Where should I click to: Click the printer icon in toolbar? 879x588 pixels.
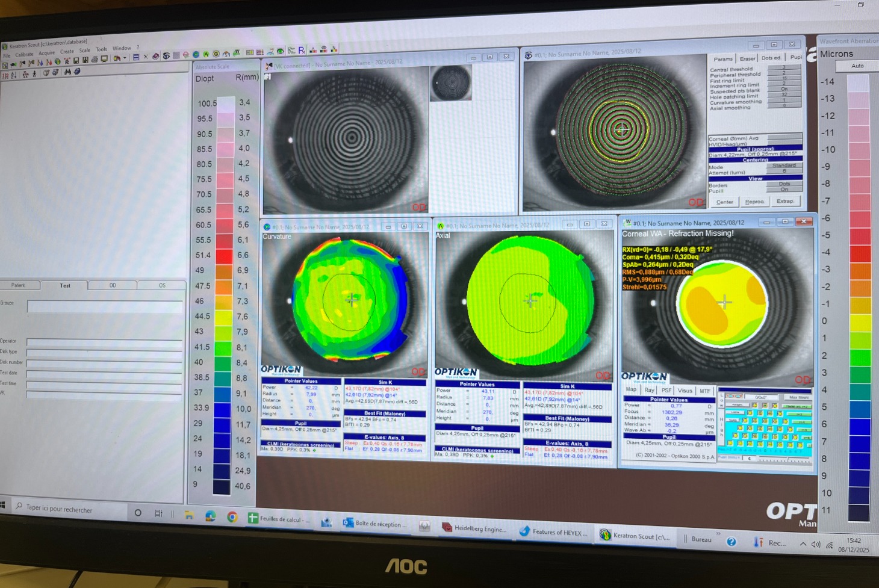click(x=94, y=60)
